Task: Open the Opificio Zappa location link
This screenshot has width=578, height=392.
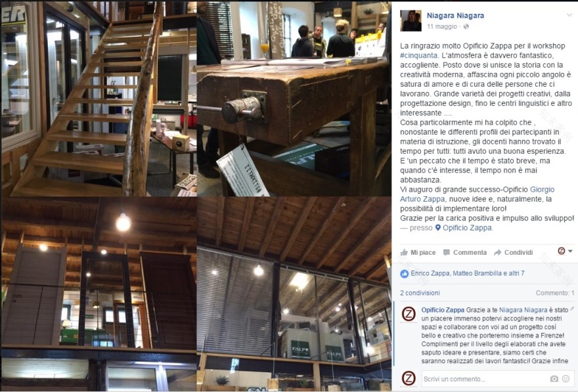Action: click(x=467, y=228)
